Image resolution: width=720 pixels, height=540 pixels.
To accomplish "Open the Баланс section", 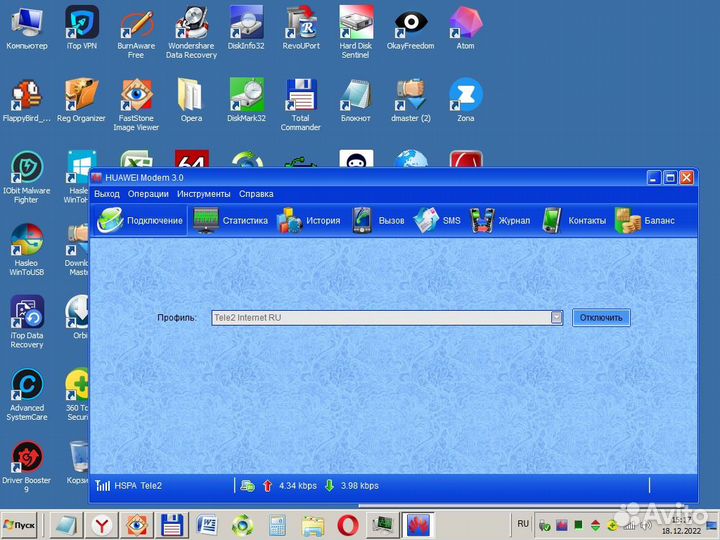I will pyautogui.click(x=645, y=221).
